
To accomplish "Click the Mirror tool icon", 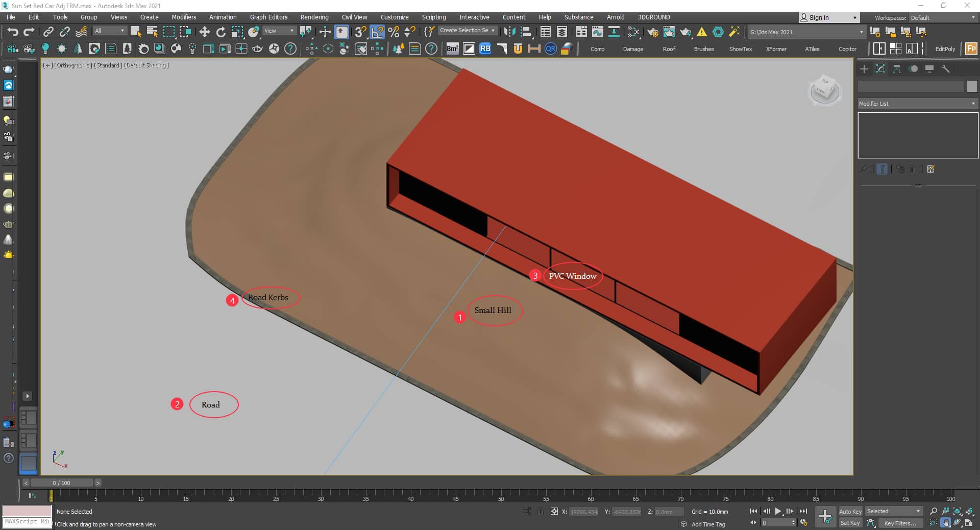I will tap(509, 32).
